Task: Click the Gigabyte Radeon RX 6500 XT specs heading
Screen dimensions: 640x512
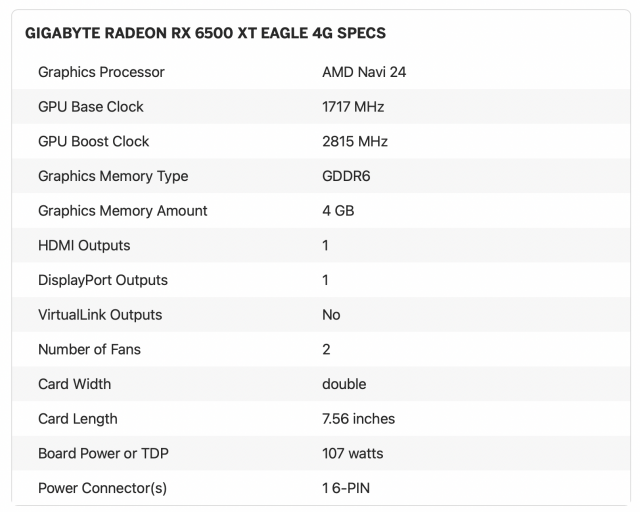Action: [205, 33]
